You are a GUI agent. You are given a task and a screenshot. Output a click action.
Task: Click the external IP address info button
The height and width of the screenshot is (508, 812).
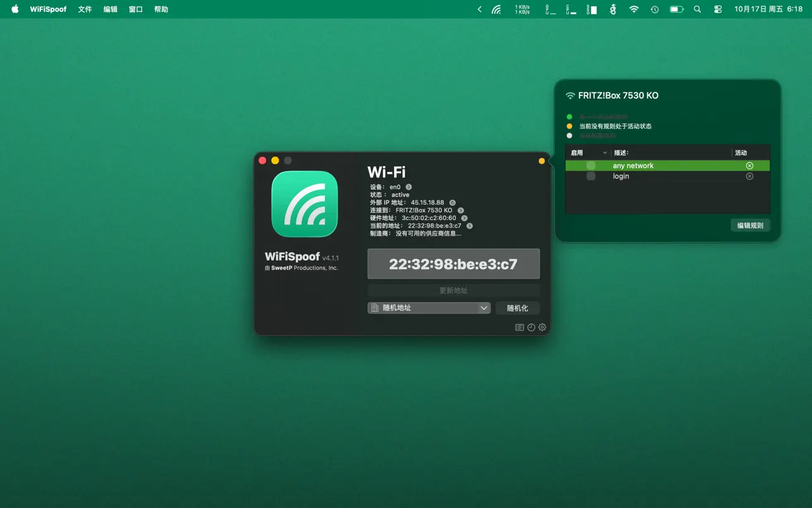pos(453,202)
